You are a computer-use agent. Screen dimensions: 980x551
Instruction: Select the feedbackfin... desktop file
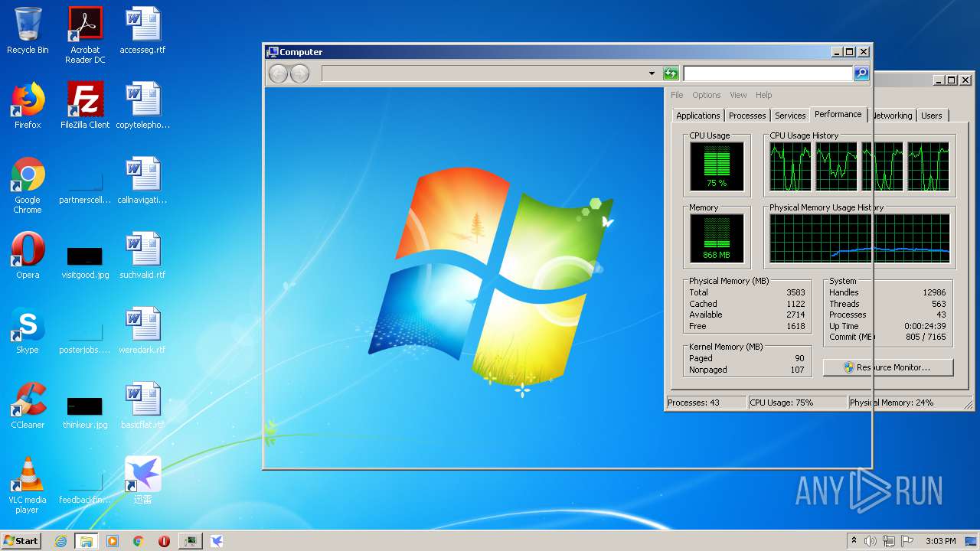85,488
